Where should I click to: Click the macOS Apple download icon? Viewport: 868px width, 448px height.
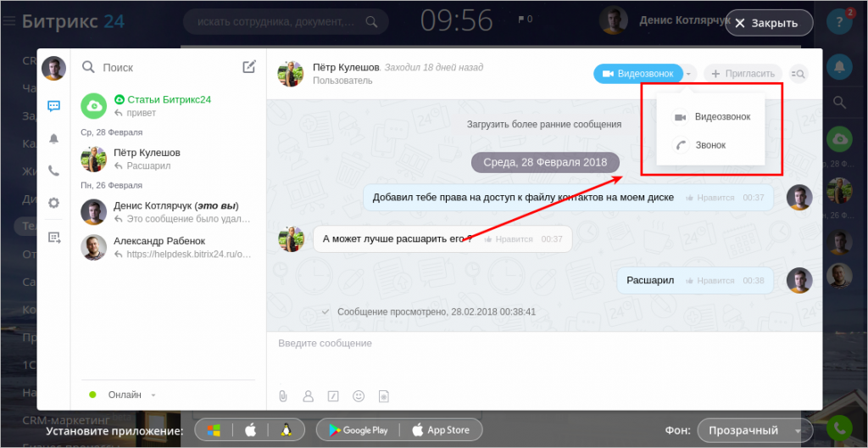tap(250, 429)
